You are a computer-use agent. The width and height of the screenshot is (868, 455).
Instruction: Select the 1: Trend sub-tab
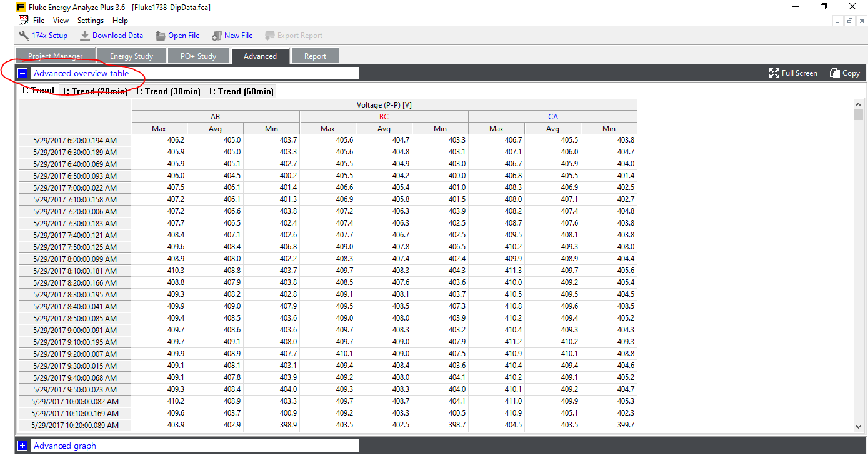[x=37, y=91]
